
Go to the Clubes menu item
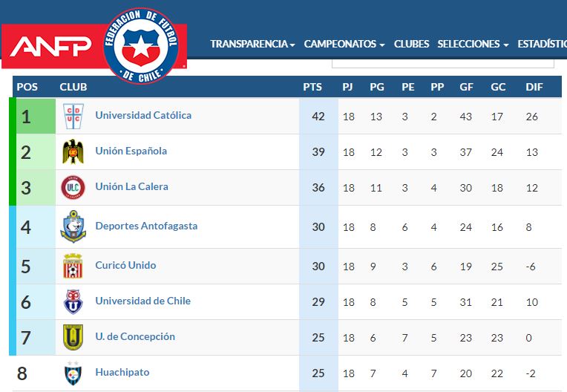click(411, 44)
